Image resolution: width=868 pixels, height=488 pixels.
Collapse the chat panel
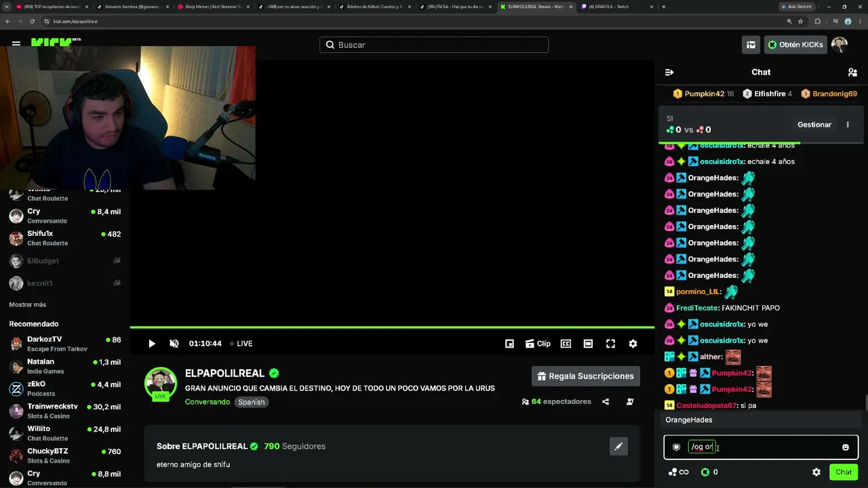pos(669,72)
